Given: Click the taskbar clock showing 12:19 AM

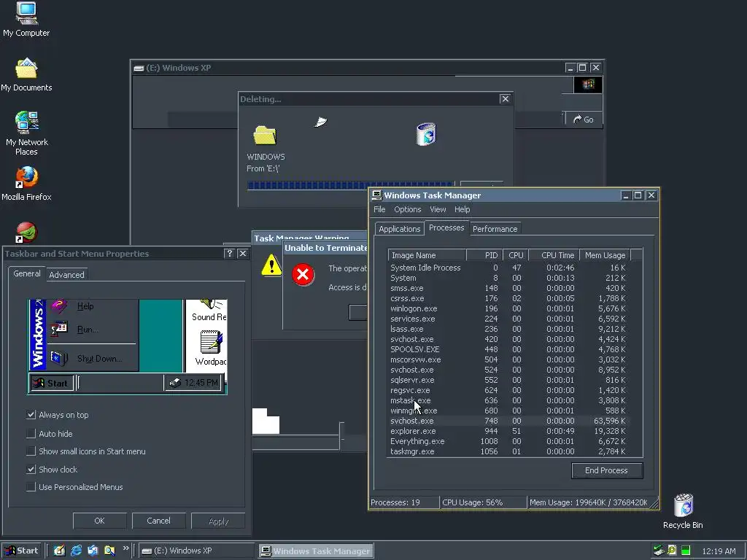Looking at the screenshot, I should (719, 551).
